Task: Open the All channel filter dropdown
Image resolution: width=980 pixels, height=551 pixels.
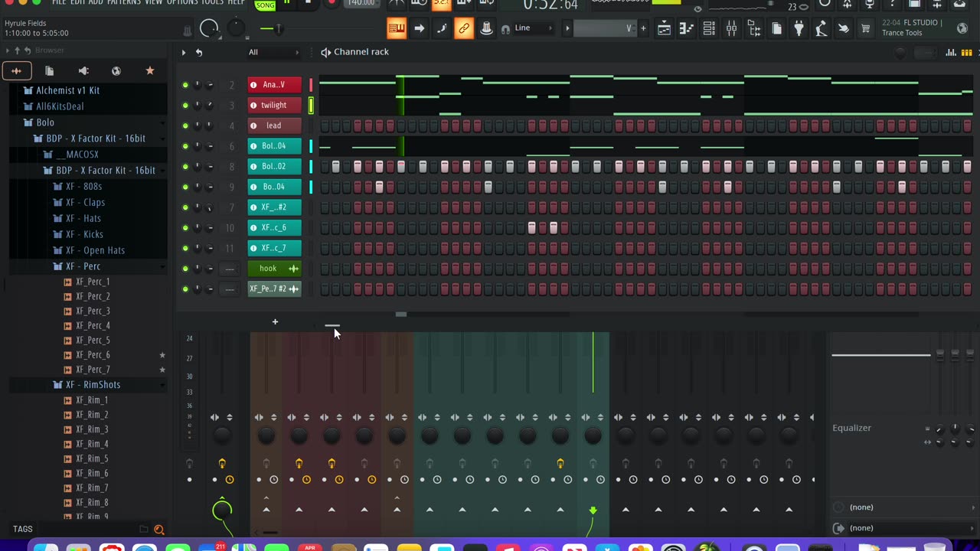Action: (273, 52)
